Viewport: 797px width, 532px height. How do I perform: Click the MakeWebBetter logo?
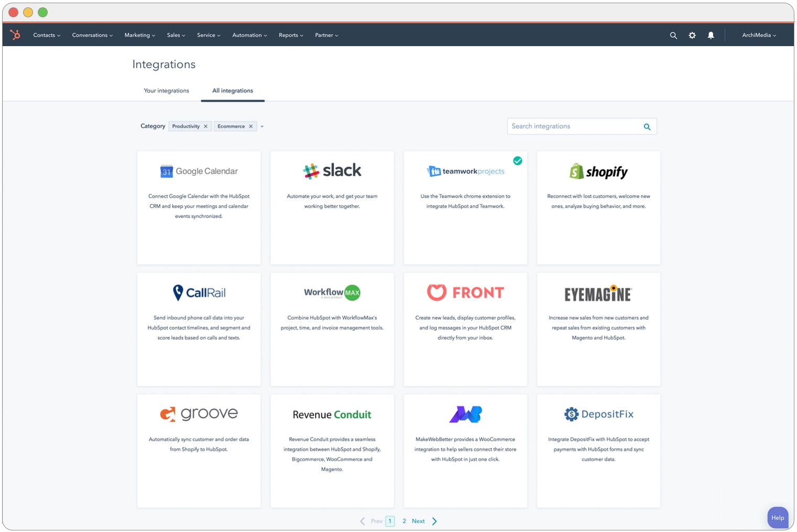click(466, 414)
